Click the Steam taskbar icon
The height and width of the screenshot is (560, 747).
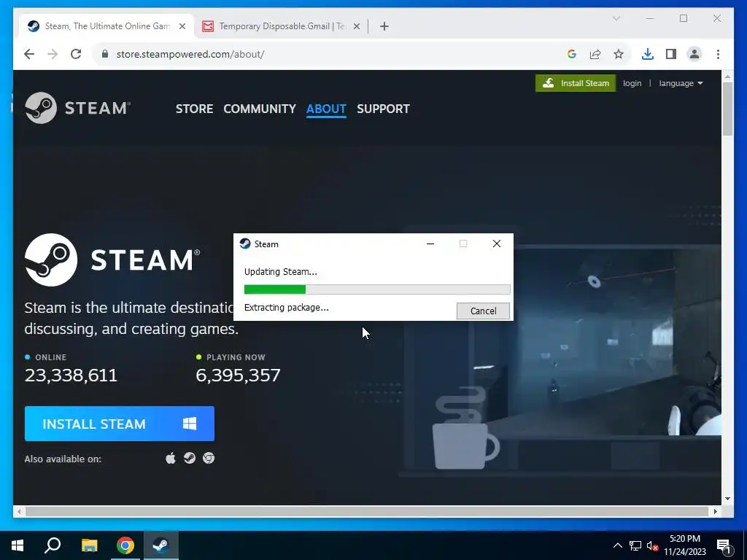pyautogui.click(x=161, y=545)
